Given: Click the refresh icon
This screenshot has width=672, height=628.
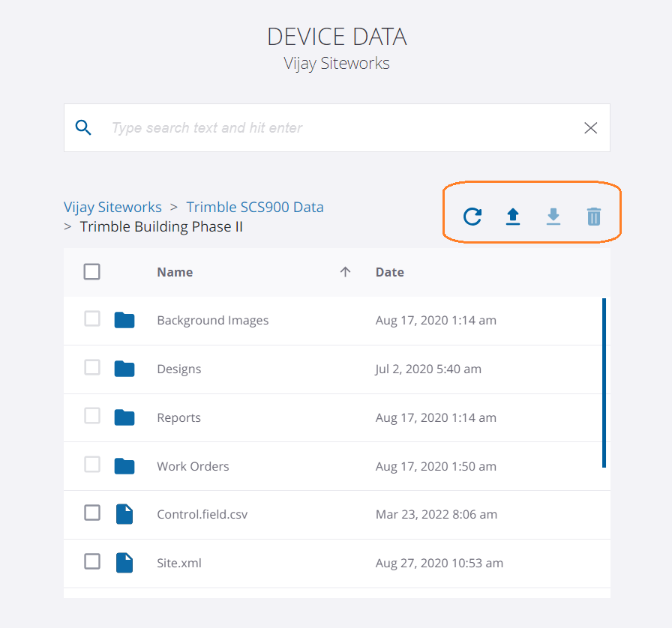Looking at the screenshot, I should [x=472, y=217].
